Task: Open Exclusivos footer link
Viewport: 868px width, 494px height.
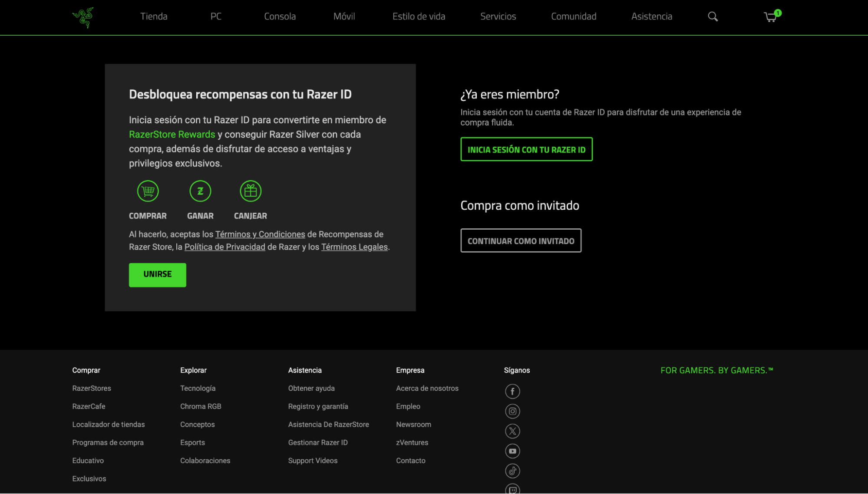Action: 89,479
